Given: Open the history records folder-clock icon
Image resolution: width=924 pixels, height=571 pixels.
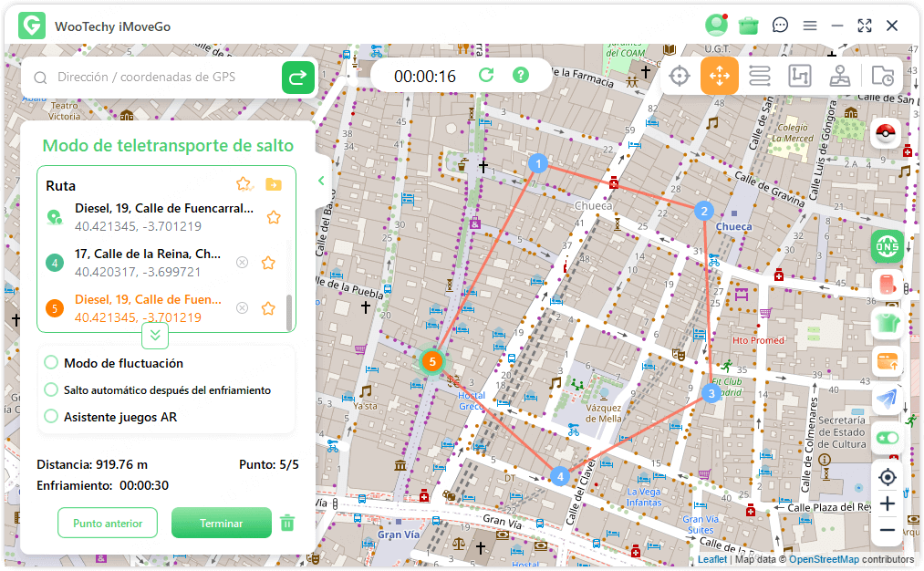Looking at the screenshot, I should point(882,76).
